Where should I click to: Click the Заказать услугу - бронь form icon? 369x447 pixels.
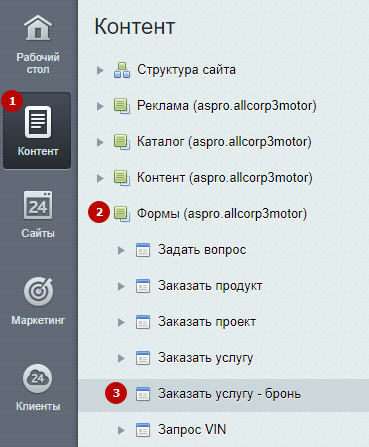[143, 394]
